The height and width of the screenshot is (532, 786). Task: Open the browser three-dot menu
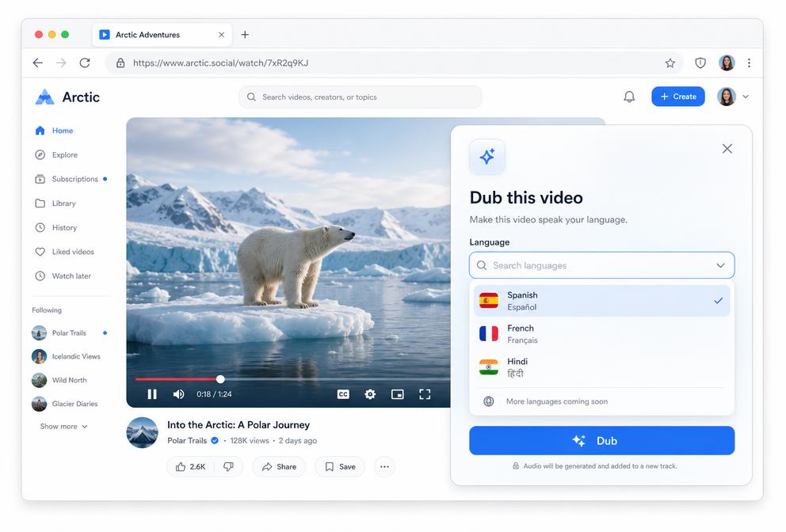point(749,63)
